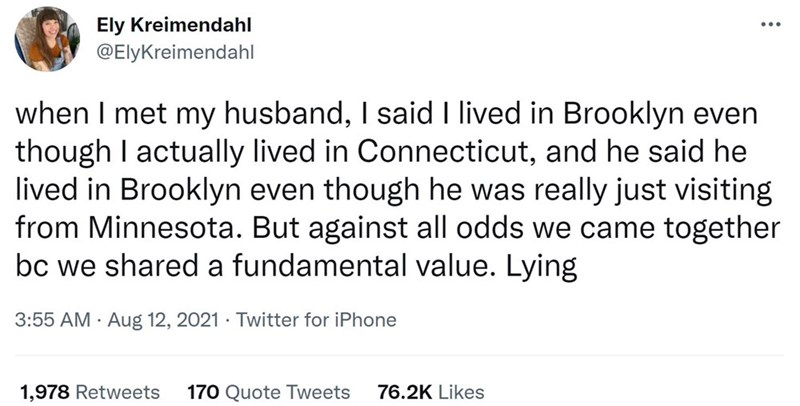Click the "Retweets" label
The height and width of the screenshot is (406, 800).
[x=118, y=392]
